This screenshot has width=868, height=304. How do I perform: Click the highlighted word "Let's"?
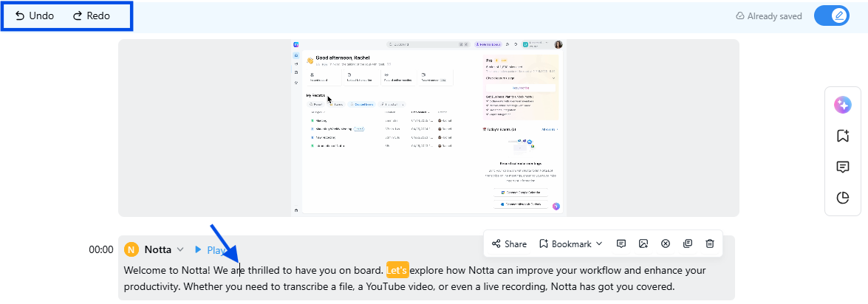tap(397, 271)
